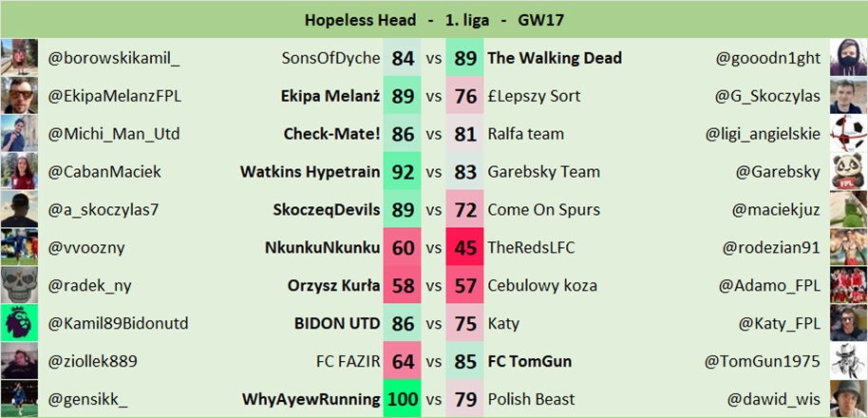Screen dimensions: 868x418
Task: Click the avatar beside @EkipaMelanzFPL
Action: click(20, 96)
